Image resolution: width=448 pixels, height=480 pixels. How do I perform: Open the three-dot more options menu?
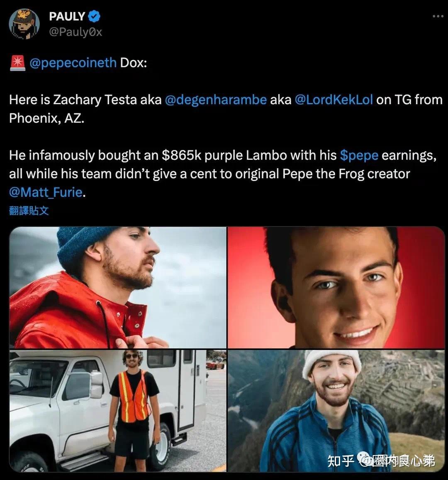click(x=438, y=17)
